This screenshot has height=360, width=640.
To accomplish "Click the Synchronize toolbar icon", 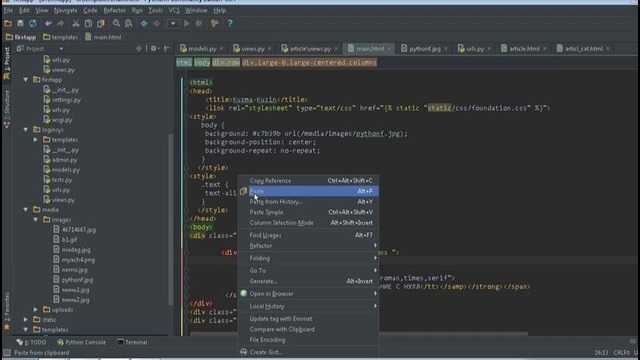I will pos(33,23).
